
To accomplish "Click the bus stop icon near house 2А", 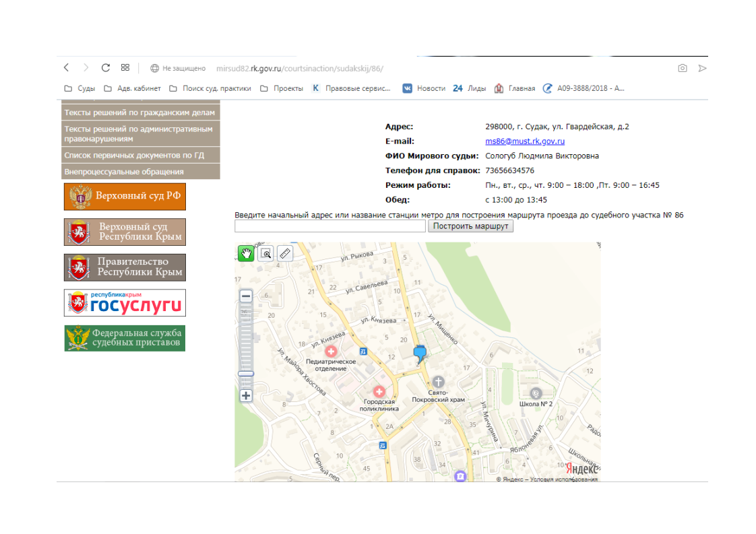I will [383, 445].
